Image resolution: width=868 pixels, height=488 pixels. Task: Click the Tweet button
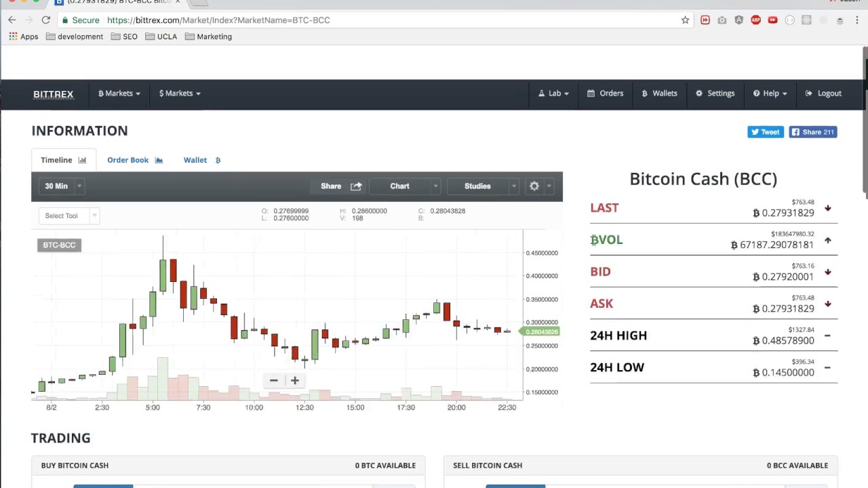[765, 132]
